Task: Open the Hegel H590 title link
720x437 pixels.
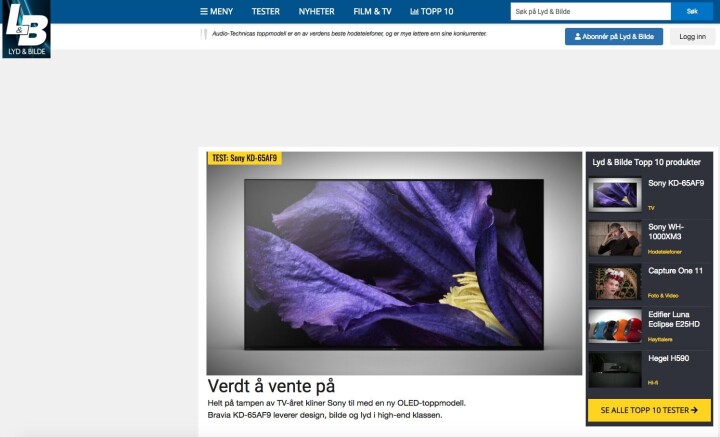Action: click(669, 359)
